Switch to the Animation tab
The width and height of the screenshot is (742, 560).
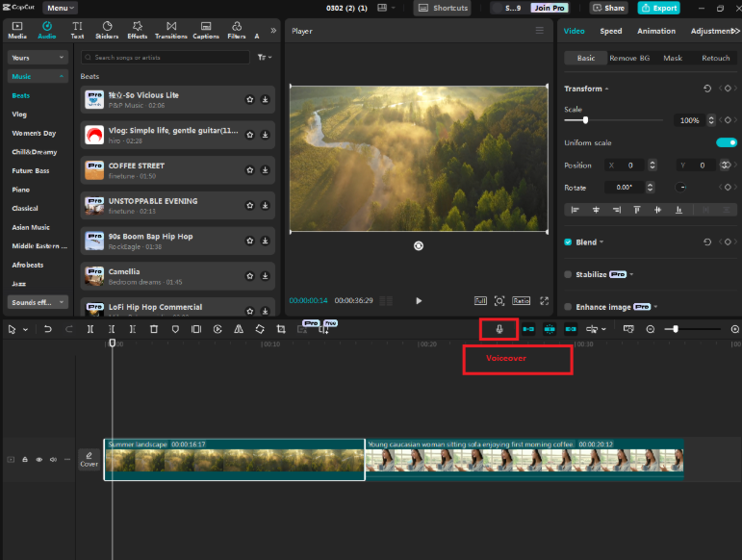click(656, 31)
